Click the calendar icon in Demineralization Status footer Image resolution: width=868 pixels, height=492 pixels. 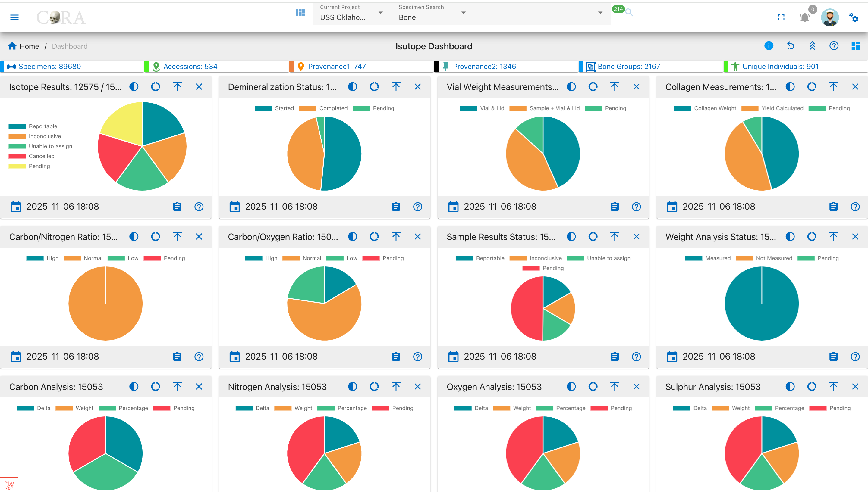(x=234, y=207)
